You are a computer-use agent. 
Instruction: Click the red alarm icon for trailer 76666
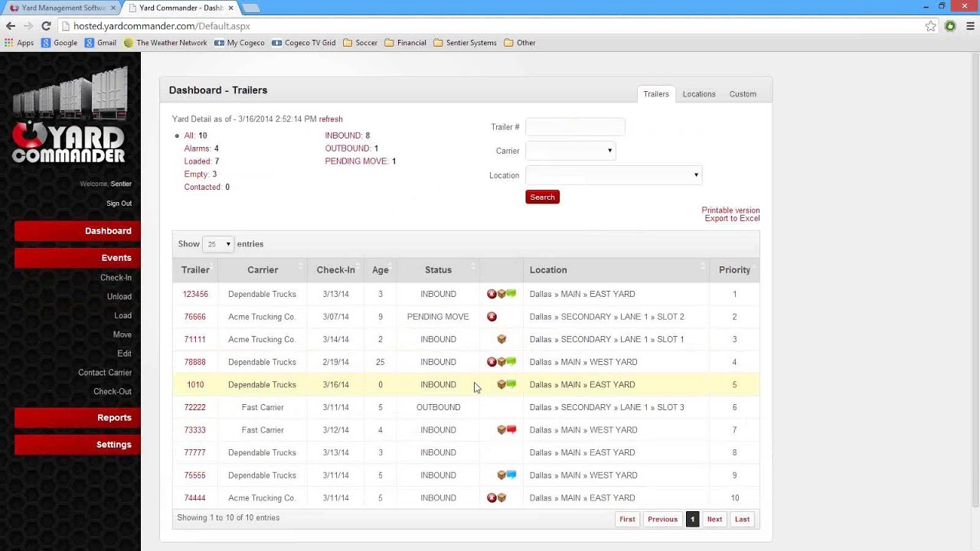[x=492, y=317]
